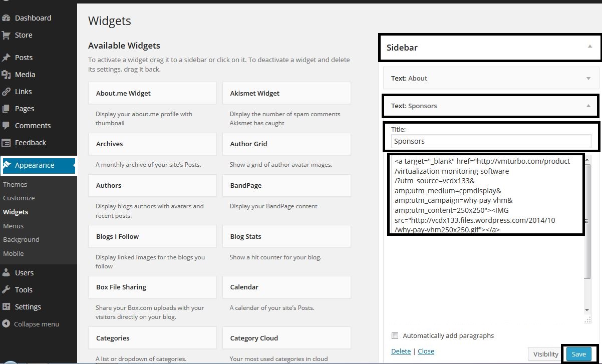
Task: Open the Themes submenu item
Action: 15,184
